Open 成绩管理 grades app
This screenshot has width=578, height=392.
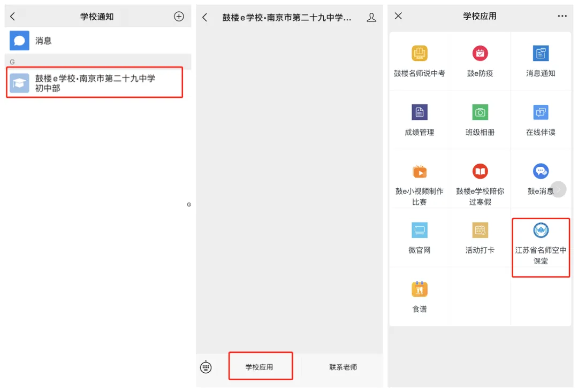click(420, 119)
